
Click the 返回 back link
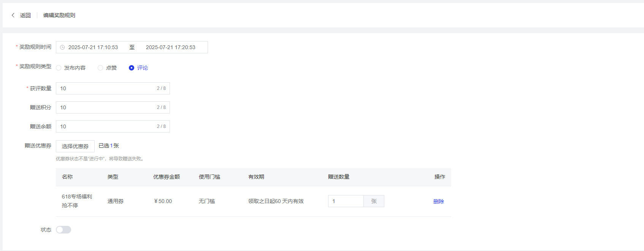click(25, 15)
